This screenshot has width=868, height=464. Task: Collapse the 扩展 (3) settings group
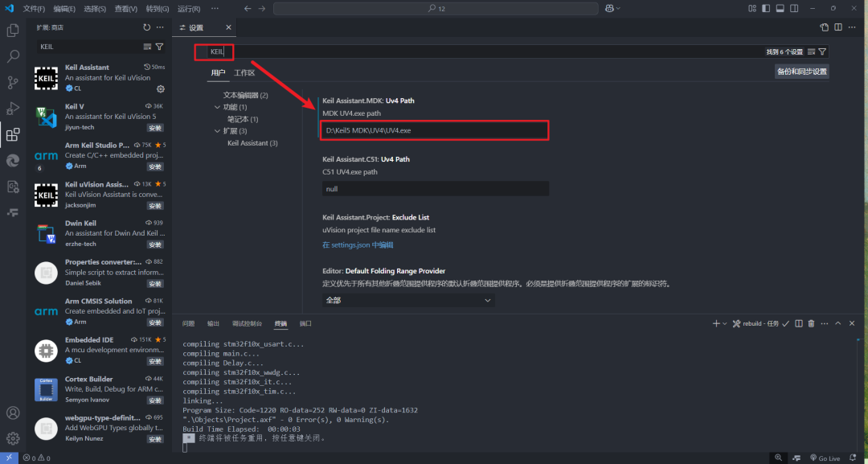(x=217, y=131)
